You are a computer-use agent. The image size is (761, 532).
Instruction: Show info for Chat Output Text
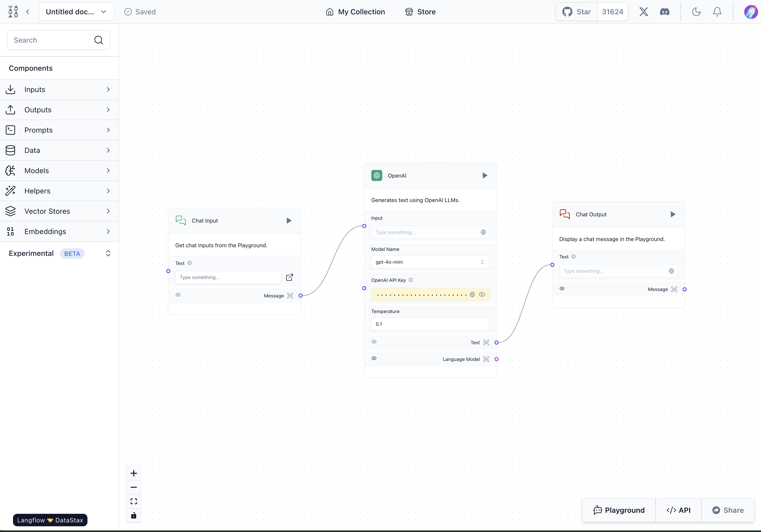573,257
